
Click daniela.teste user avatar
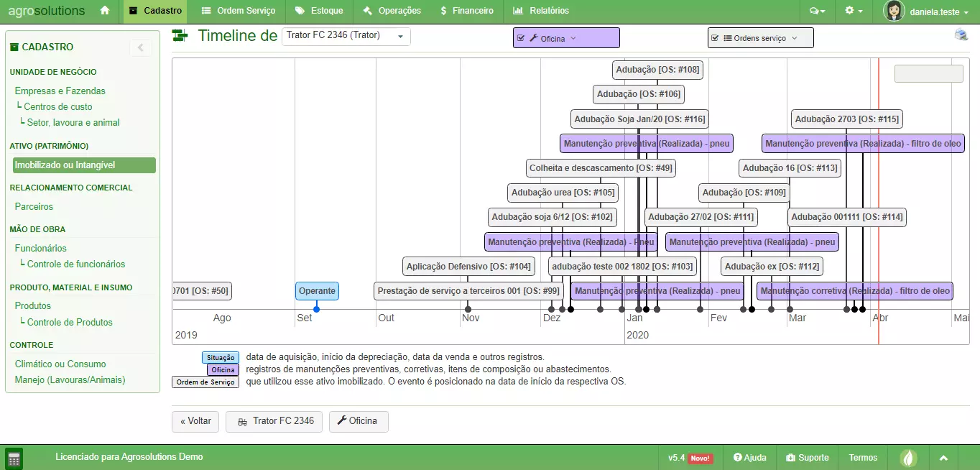(x=894, y=11)
